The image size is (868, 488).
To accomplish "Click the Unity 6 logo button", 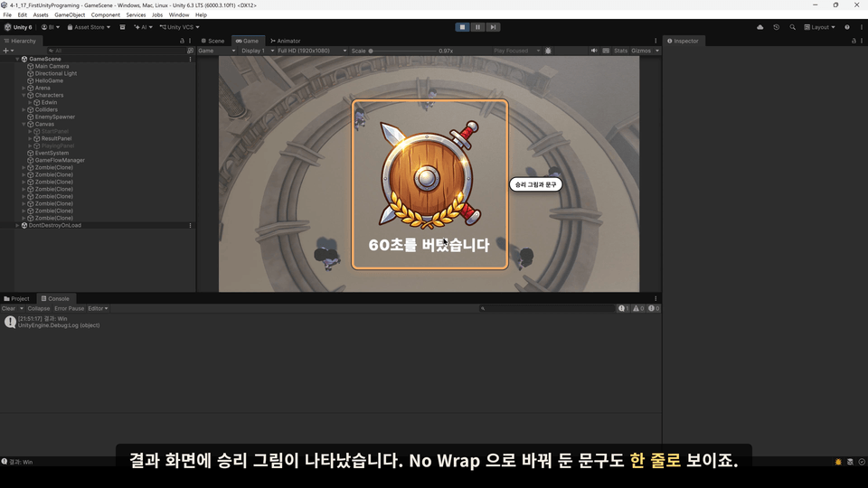I will [18, 27].
